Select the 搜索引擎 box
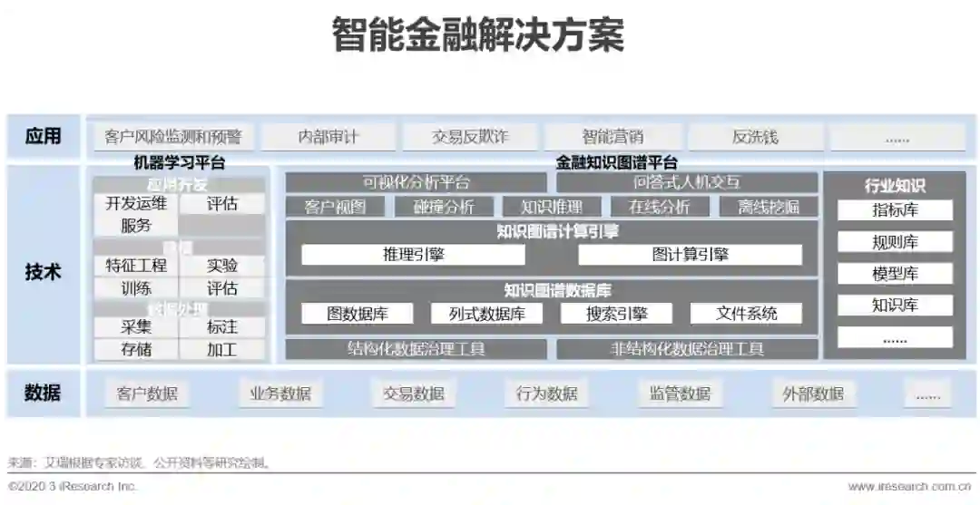Screen dimensions: 980x505 point(616,314)
